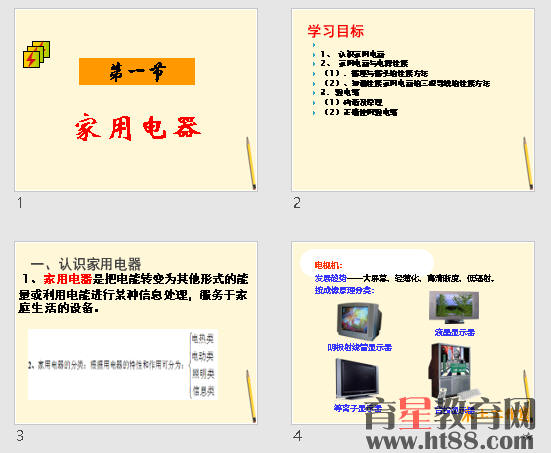Click the 电视机: label on slide 4
Screen dimensions: 551x453
coord(328,265)
